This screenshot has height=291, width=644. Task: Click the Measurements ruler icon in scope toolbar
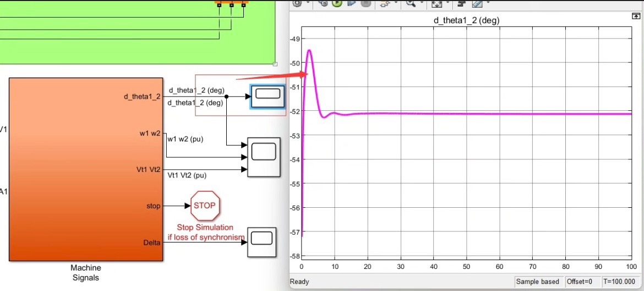(477, 3)
